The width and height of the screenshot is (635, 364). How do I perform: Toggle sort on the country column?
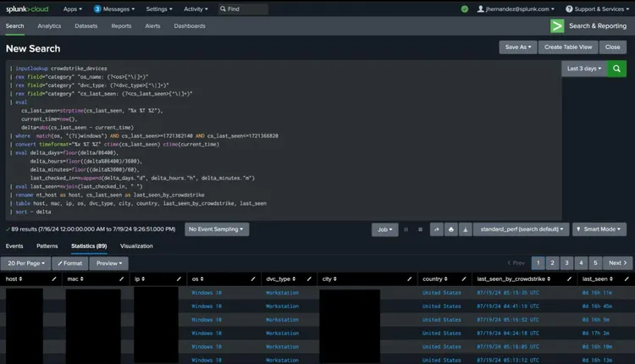tap(434, 279)
